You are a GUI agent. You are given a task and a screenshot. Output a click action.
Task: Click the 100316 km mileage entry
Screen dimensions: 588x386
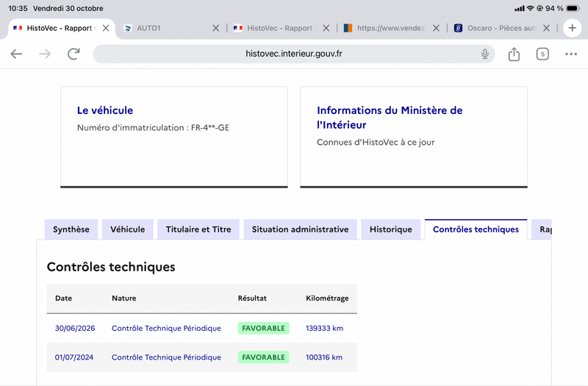(x=324, y=357)
